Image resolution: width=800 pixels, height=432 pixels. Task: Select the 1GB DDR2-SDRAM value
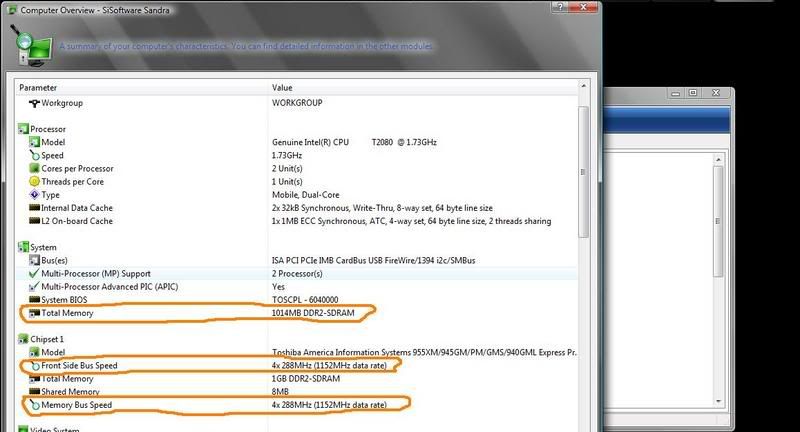pos(306,378)
